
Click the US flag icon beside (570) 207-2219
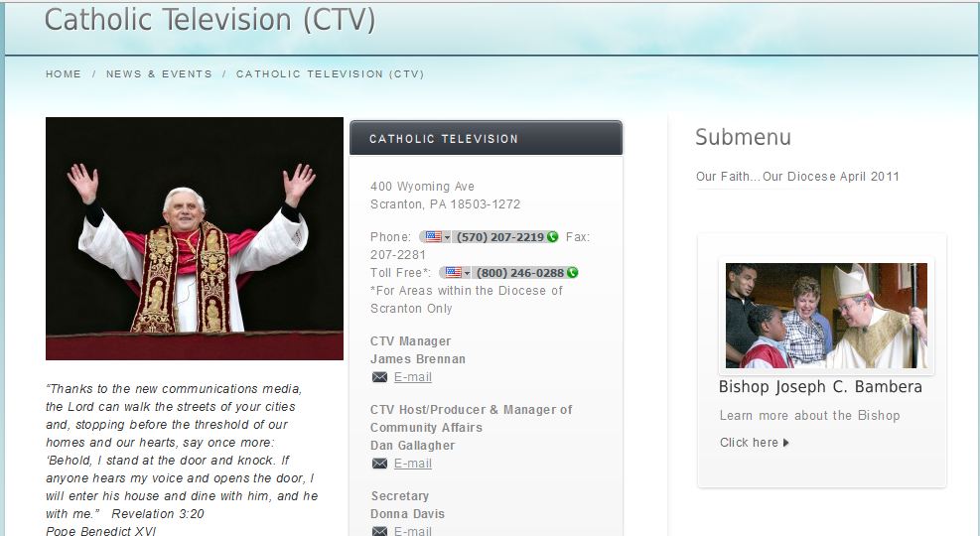pyautogui.click(x=433, y=237)
